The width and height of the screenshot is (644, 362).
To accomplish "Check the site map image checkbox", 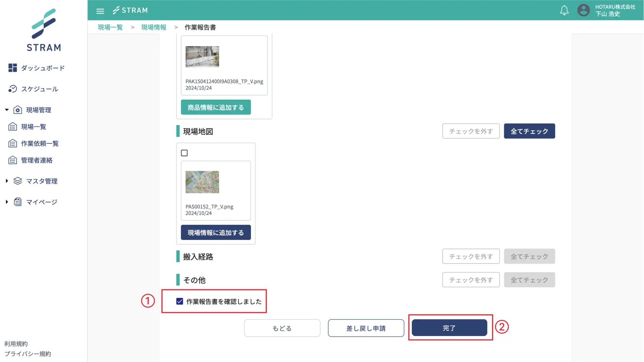I will [184, 153].
